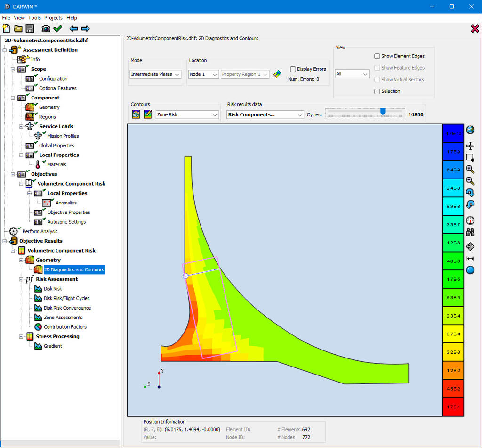This screenshot has width=482, height=448.
Task: Open the Contribution Factors tree item
Action: coord(65,327)
